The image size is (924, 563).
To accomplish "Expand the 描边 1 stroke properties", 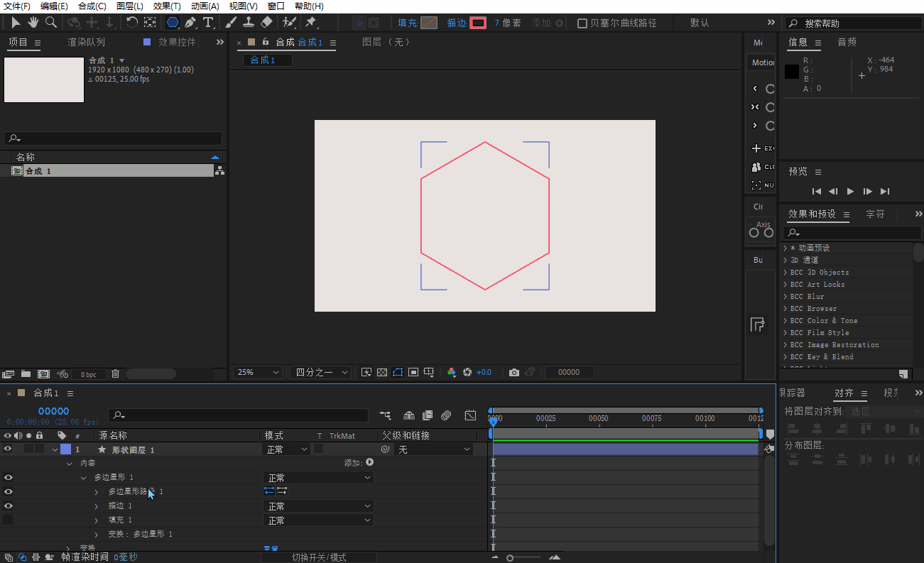I will point(97,506).
